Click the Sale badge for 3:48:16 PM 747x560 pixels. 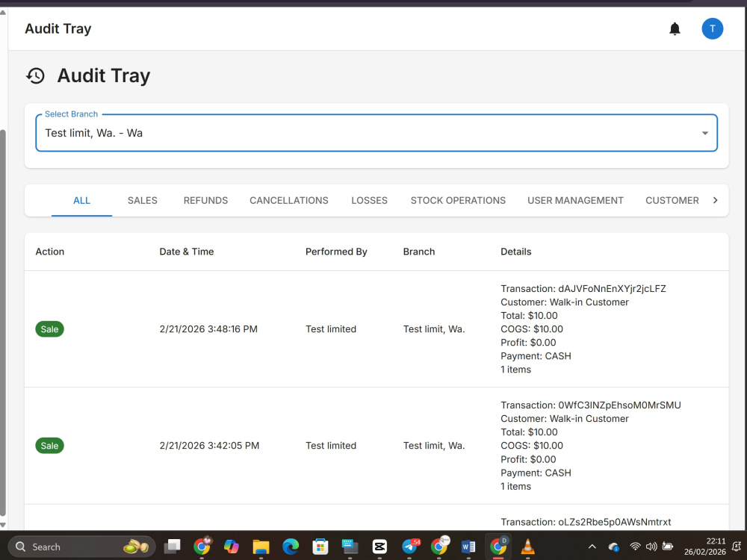49,329
